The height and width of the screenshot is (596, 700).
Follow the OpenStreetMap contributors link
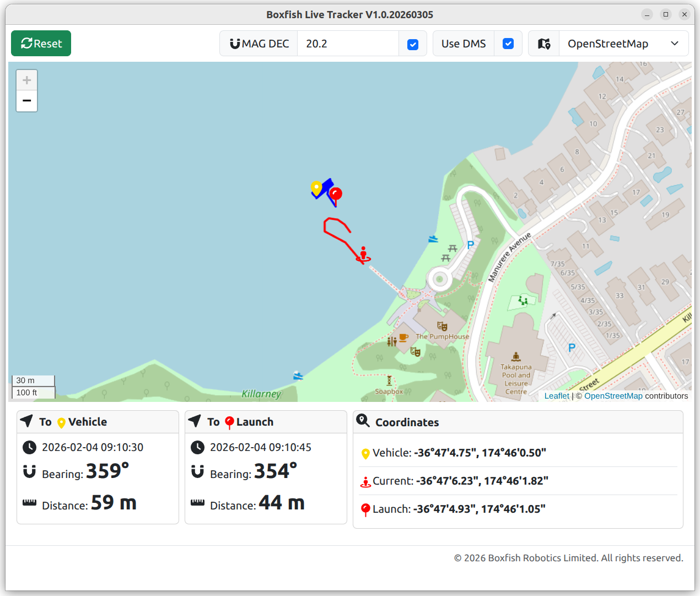click(x=613, y=396)
